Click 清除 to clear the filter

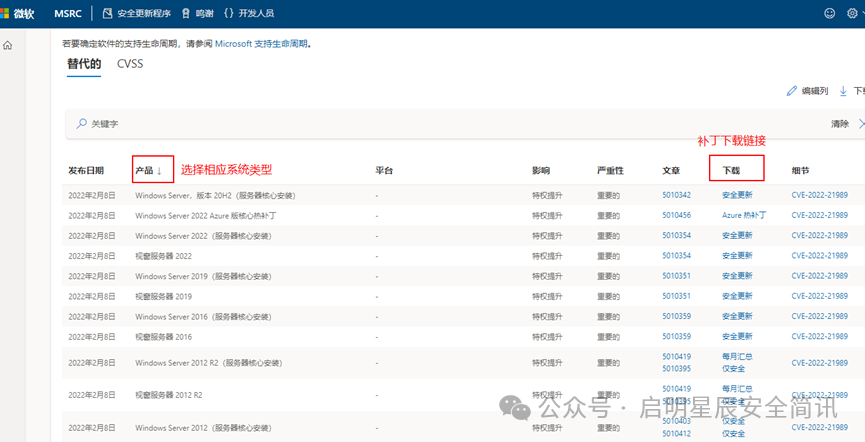coord(840,124)
